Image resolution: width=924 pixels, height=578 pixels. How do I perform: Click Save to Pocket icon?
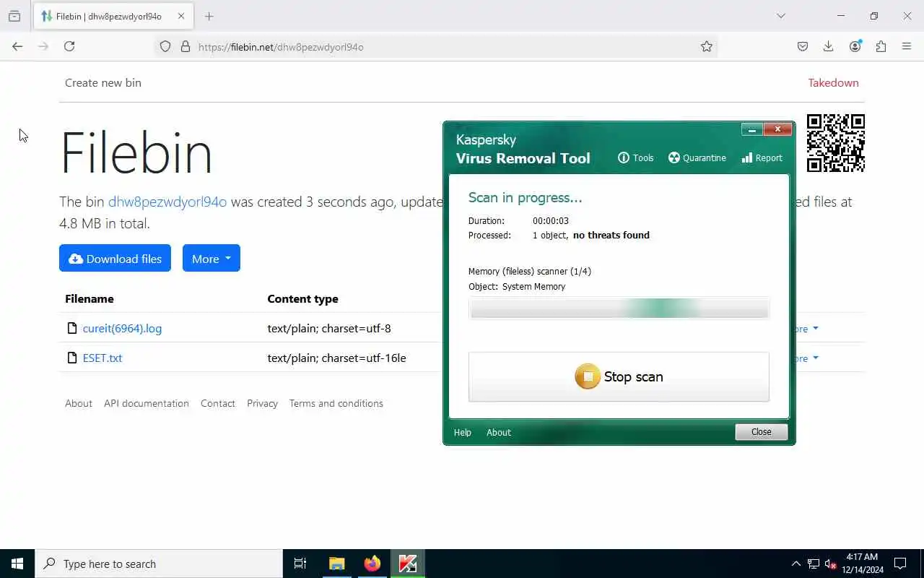(803, 46)
